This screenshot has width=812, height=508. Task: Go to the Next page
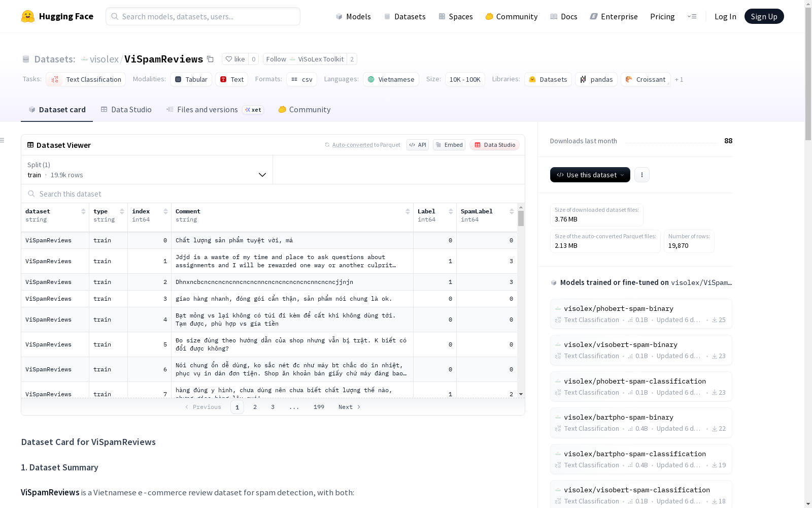pos(349,407)
